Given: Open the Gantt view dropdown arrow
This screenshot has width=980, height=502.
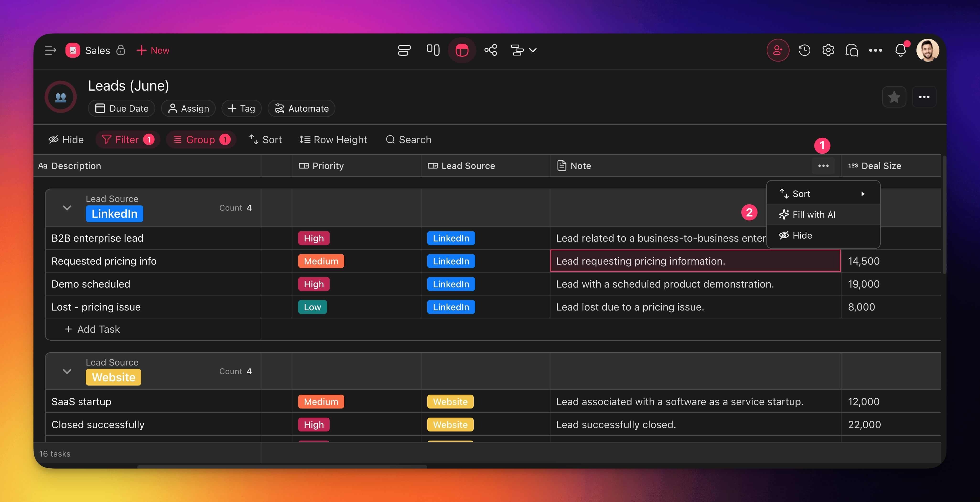Looking at the screenshot, I should tap(533, 50).
